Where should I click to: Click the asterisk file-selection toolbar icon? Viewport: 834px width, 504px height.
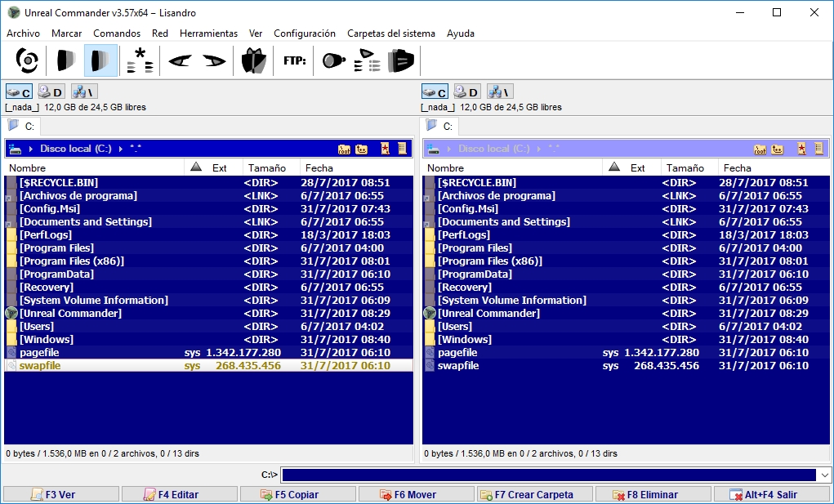tap(140, 60)
